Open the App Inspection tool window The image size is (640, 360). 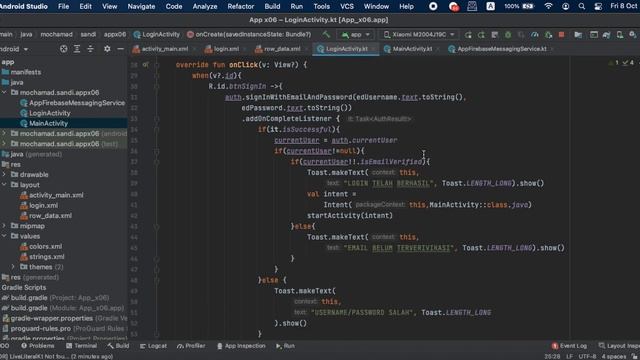click(x=241, y=346)
